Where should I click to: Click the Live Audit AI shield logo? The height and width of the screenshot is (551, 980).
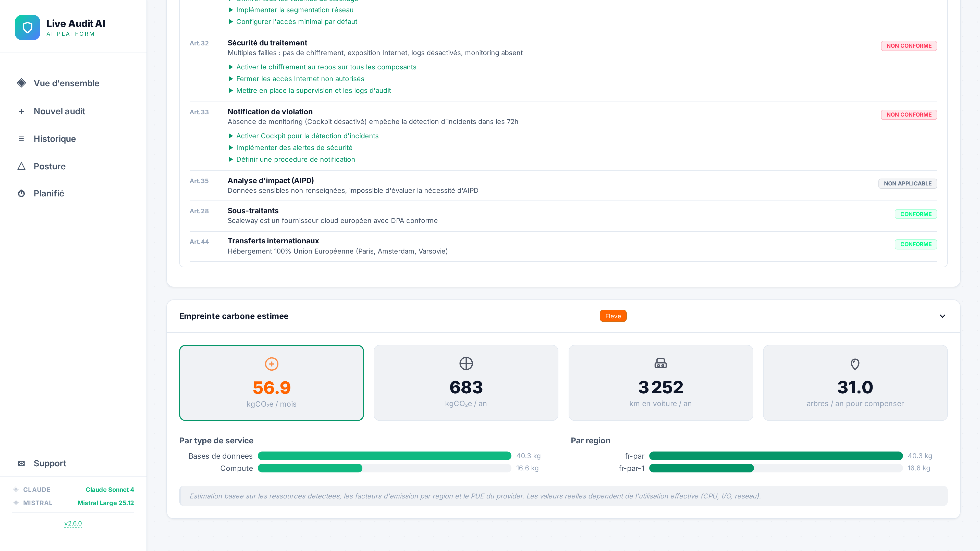27,27
